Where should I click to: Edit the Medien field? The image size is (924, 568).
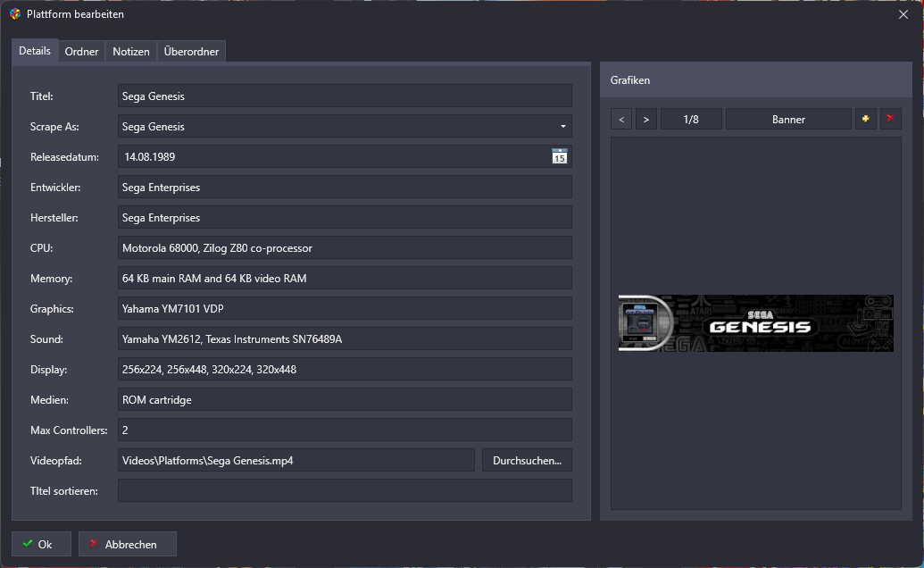(345, 399)
